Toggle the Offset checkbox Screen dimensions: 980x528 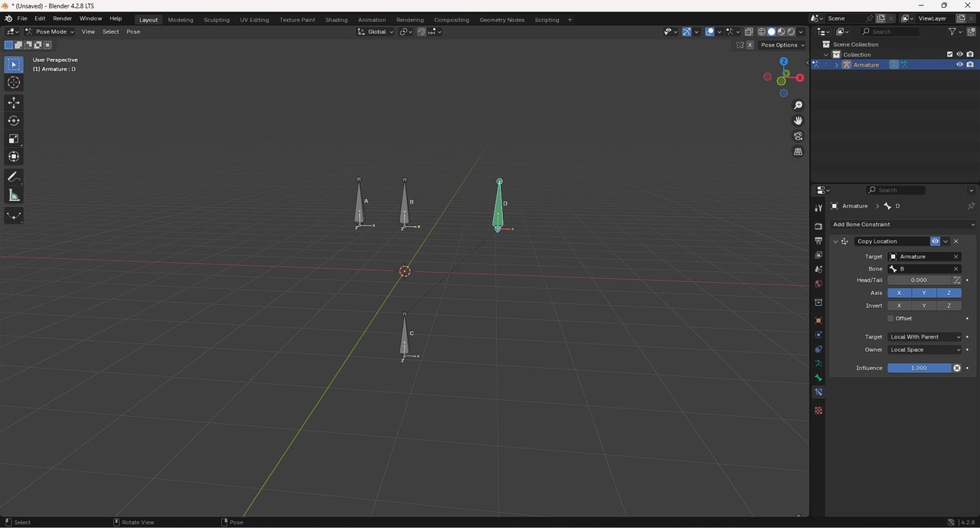point(890,318)
